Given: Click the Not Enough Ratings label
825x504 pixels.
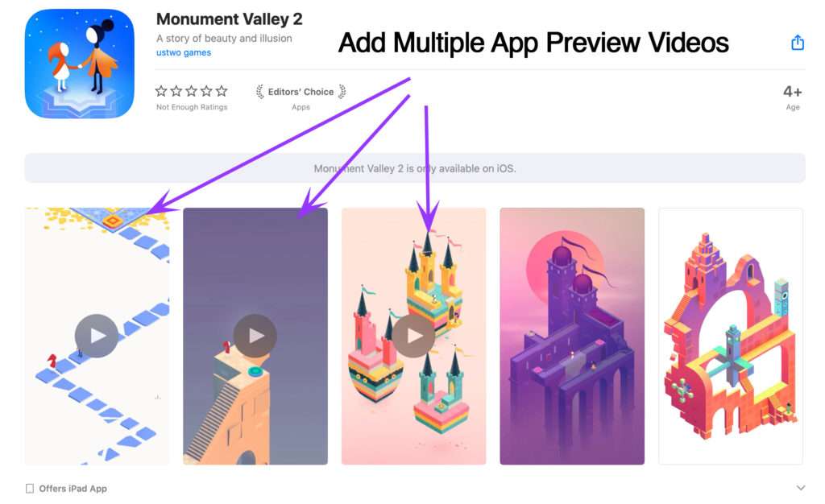Looking at the screenshot, I should click(x=192, y=107).
